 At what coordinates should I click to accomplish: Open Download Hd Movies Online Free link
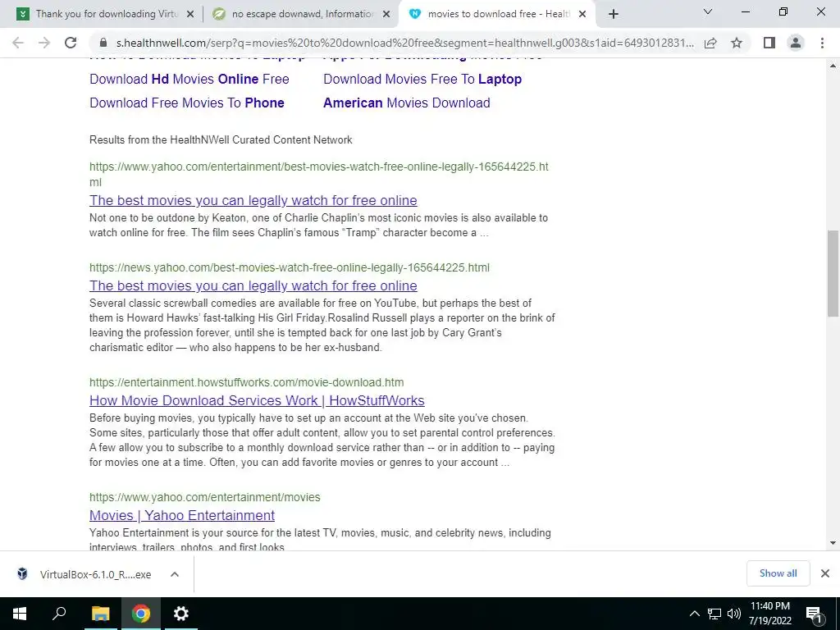tap(189, 80)
